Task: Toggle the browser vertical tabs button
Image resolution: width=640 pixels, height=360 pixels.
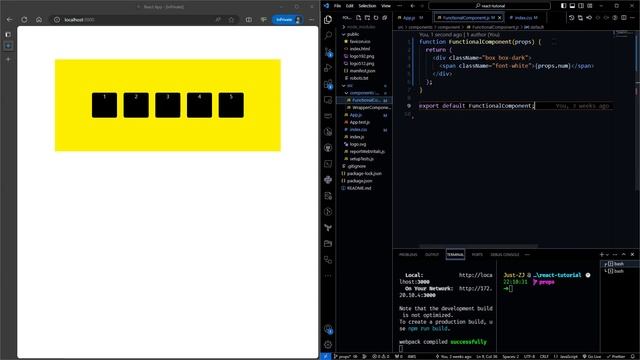Action: coord(8,35)
